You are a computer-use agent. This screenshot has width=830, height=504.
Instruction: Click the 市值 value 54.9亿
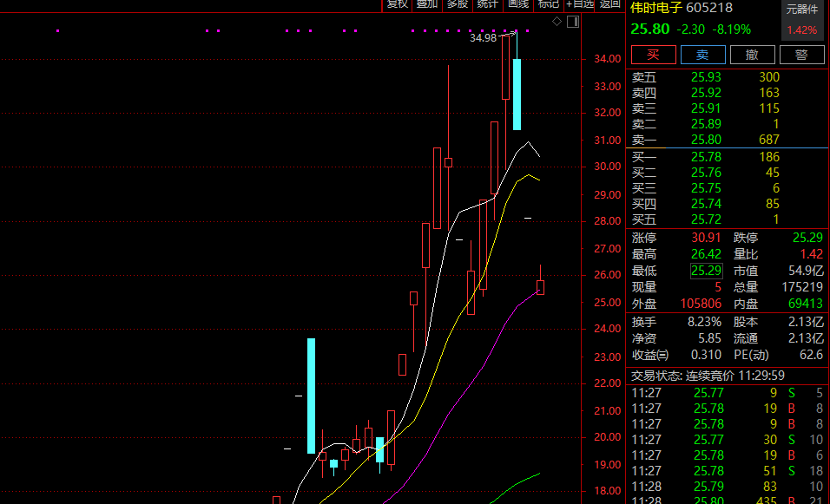tap(807, 271)
